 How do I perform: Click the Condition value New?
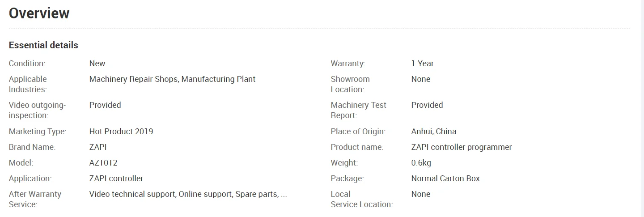[x=97, y=64]
